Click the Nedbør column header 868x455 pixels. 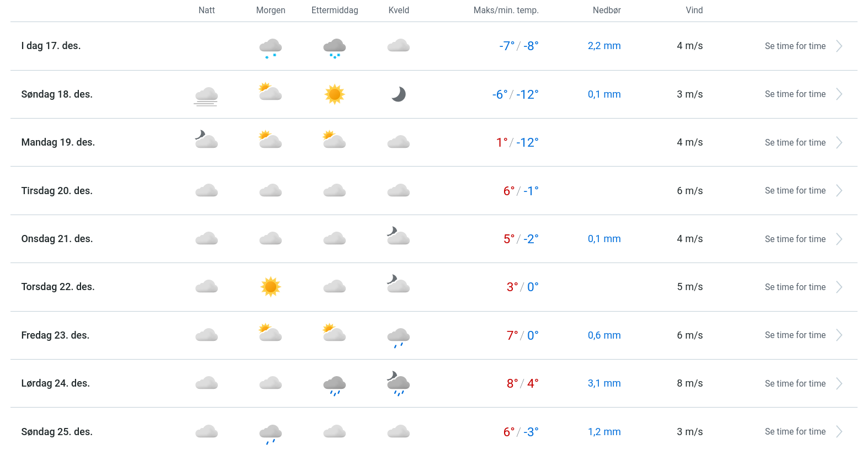[x=607, y=10]
